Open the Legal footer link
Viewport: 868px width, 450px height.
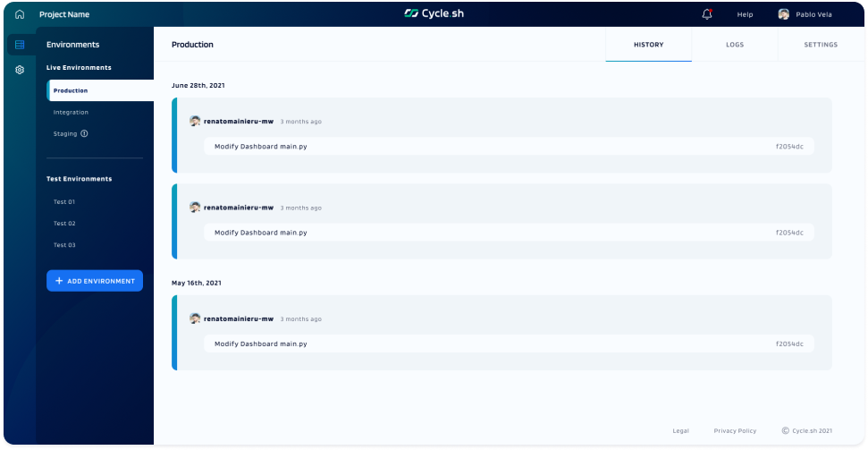pyautogui.click(x=680, y=430)
